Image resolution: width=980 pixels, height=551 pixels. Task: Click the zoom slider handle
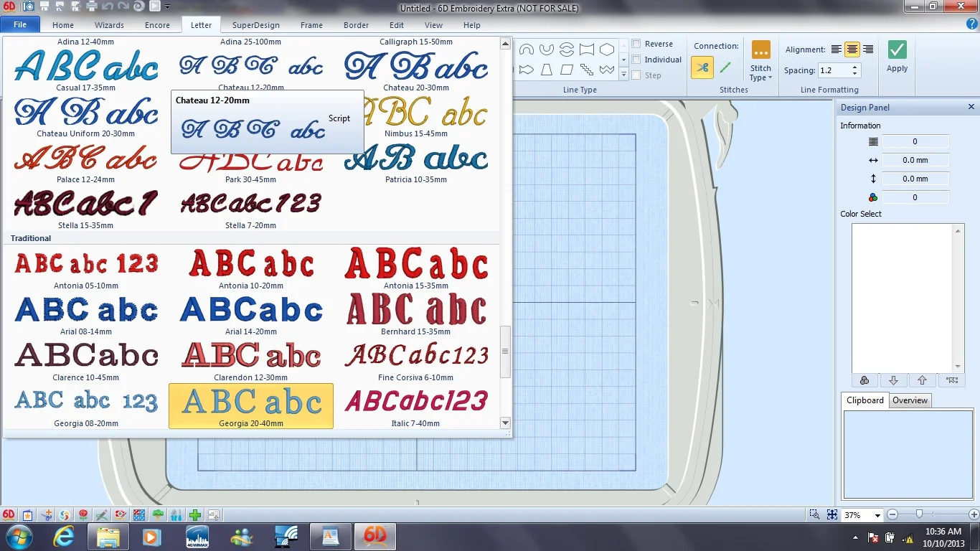[x=919, y=514]
